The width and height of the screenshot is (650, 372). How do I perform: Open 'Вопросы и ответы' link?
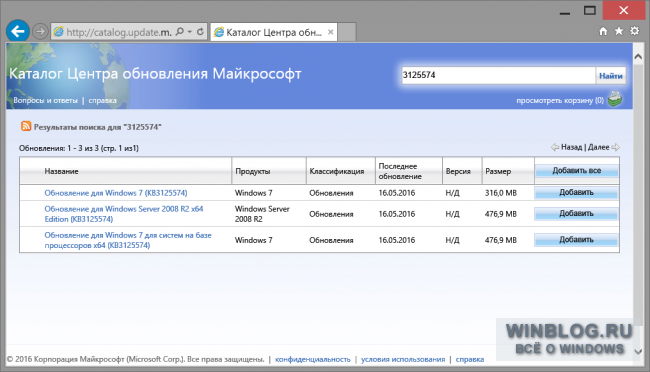45,100
